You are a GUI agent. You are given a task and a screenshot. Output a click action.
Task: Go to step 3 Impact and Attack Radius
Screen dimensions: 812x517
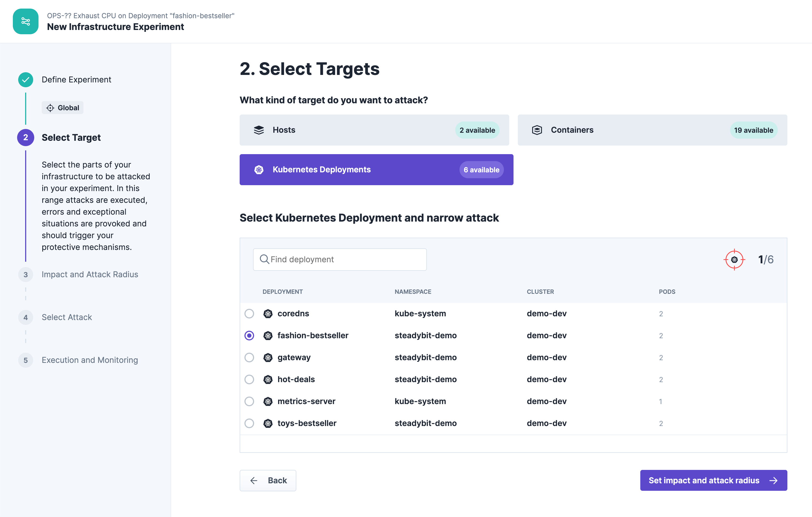(90, 274)
